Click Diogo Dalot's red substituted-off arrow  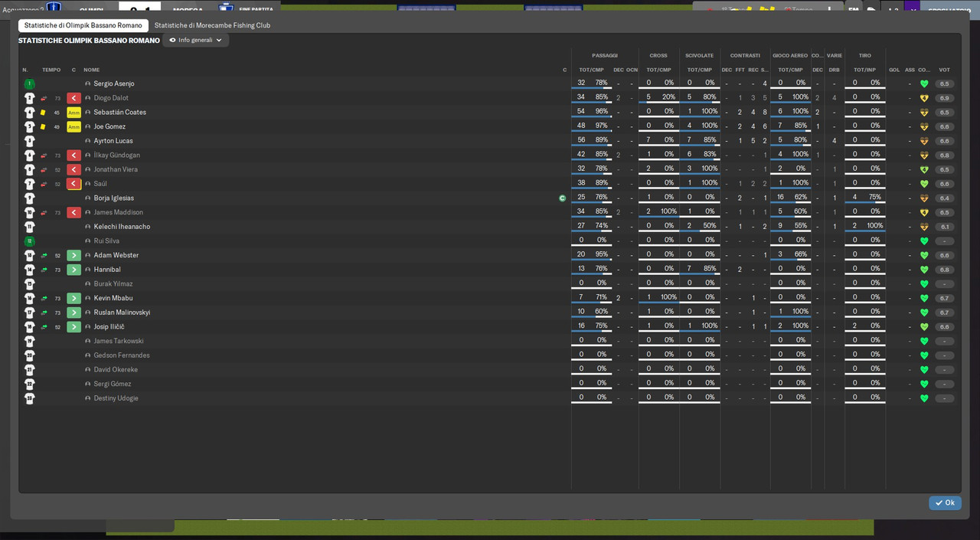[x=73, y=98]
